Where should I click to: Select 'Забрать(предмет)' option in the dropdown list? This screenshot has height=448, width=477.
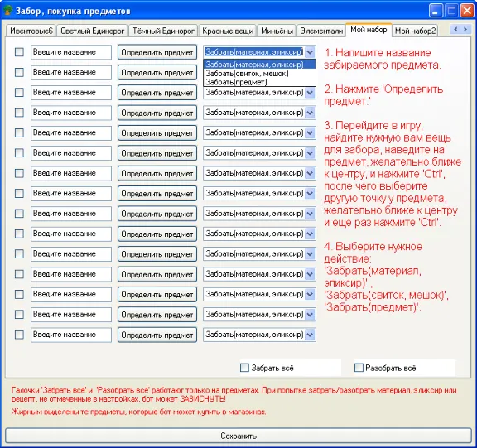(x=236, y=82)
